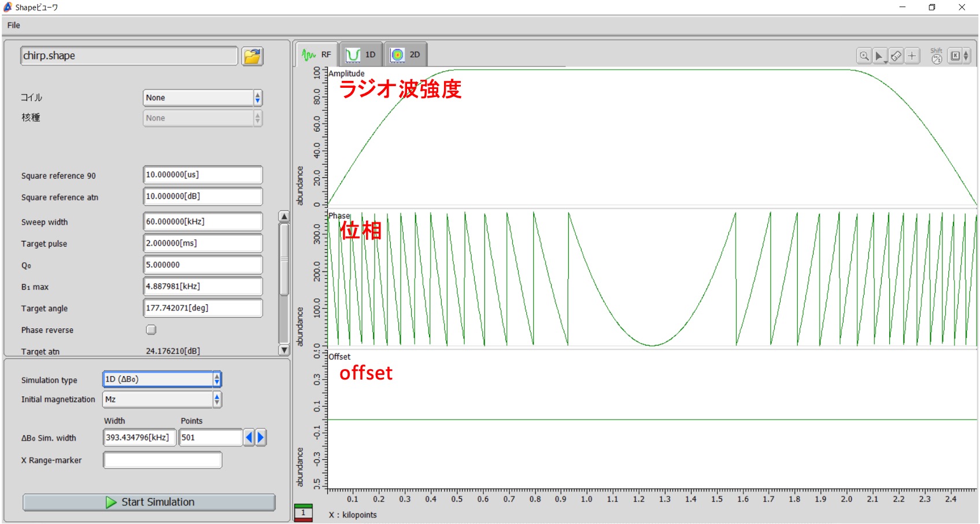
Task: Open the shape file browser folder icon
Action: click(x=252, y=56)
